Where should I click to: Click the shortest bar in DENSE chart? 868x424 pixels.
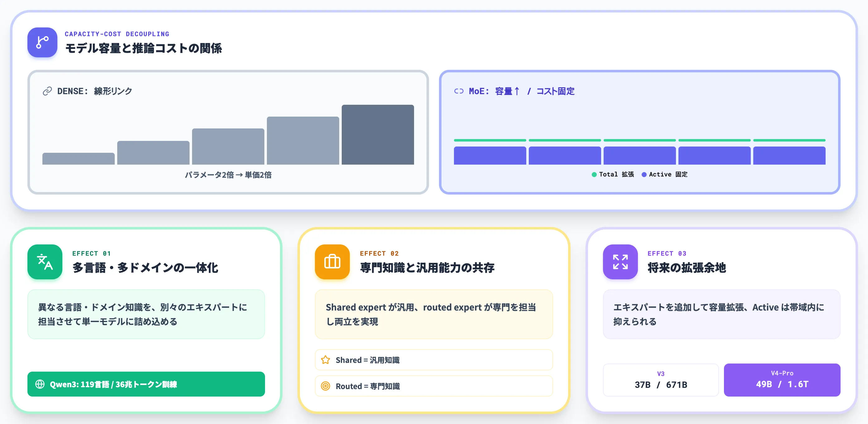pyautogui.click(x=79, y=159)
